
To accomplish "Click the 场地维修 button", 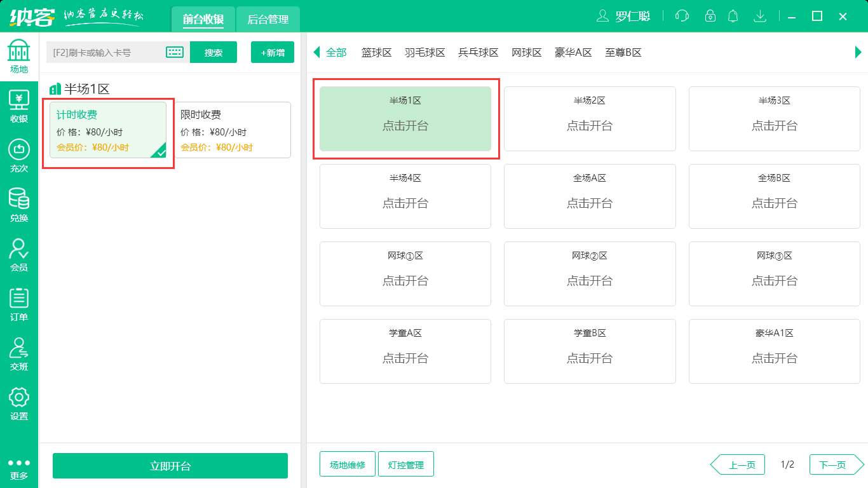I will (347, 464).
